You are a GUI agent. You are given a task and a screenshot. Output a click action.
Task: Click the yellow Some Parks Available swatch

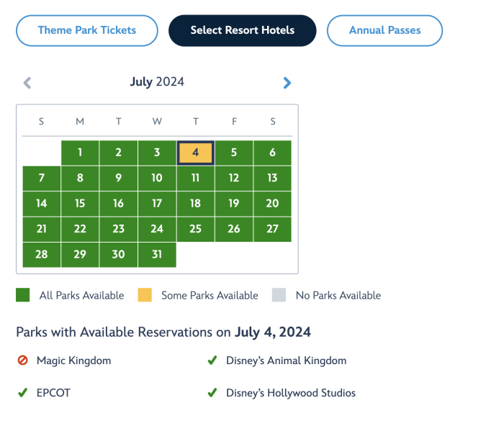[x=145, y=295]
